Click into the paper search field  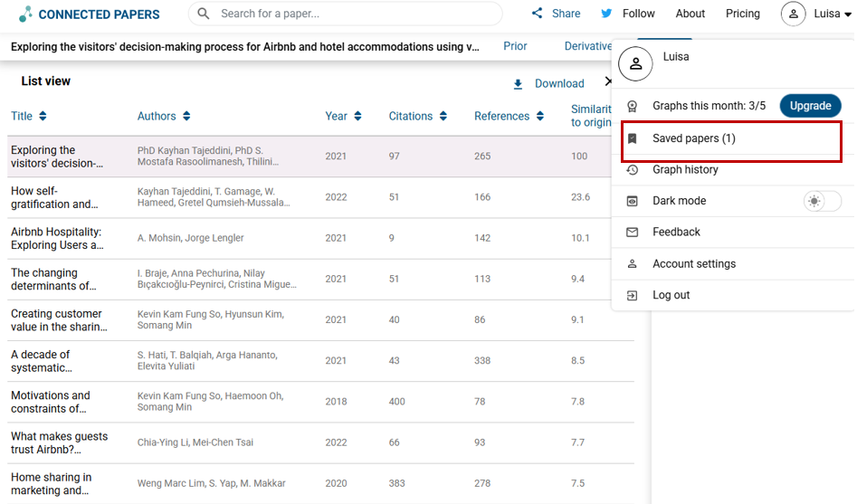coord(353,14)
